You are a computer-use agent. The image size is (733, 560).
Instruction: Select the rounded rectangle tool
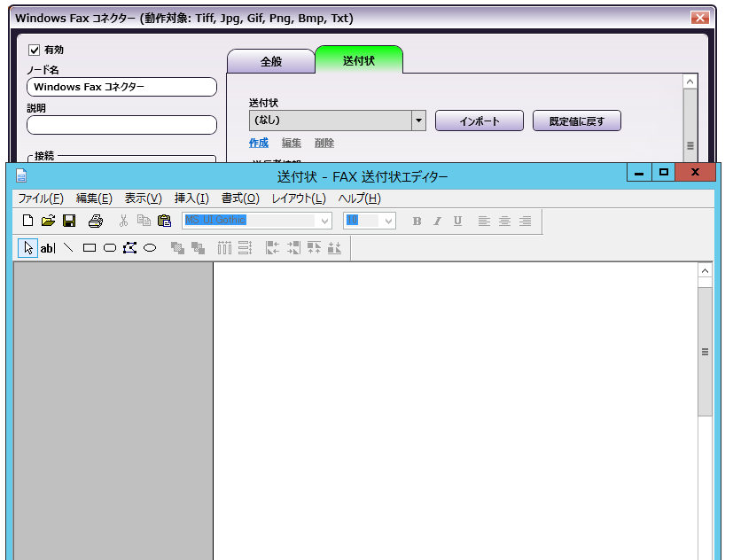tap(110, 248)
